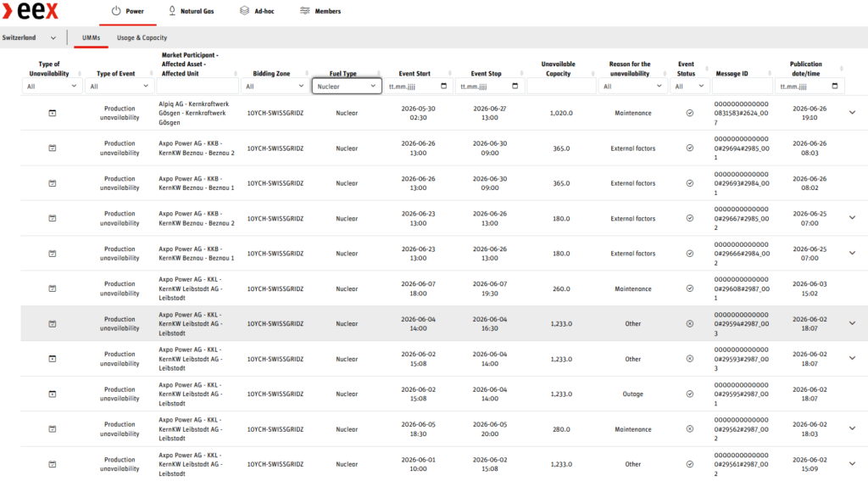The width and height of the screenshot is (868, 481).
Task: Click the type icon for Beznau 1 365.0 row
Action: (x=52, y=183)
